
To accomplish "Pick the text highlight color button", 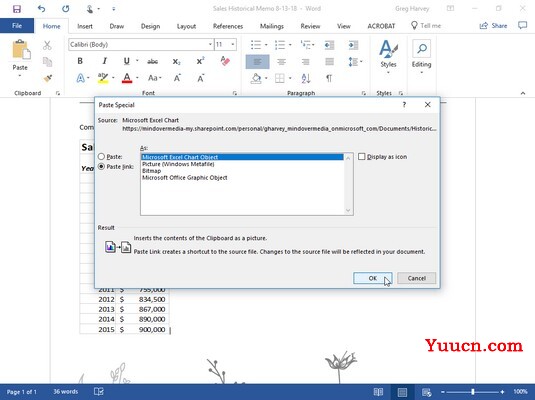I will [103, 78].
